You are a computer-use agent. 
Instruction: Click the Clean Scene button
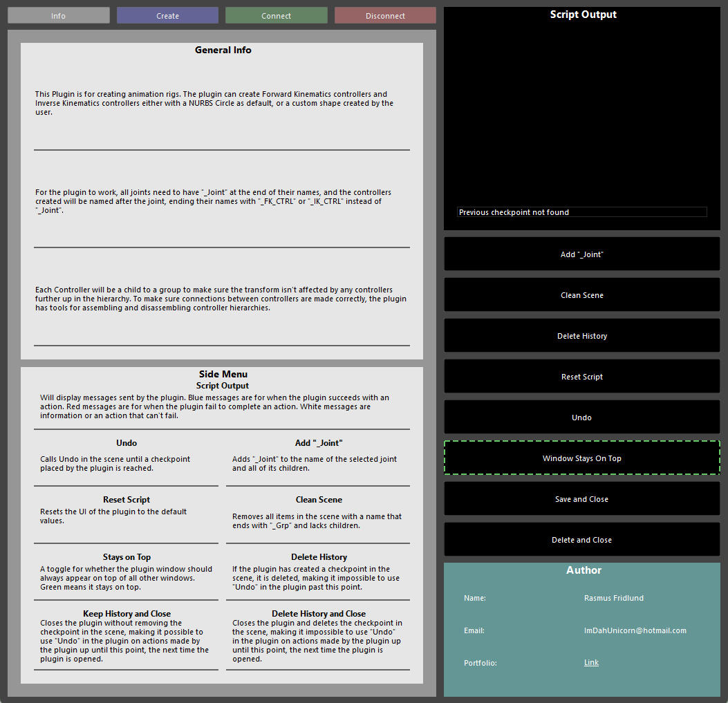581,295
